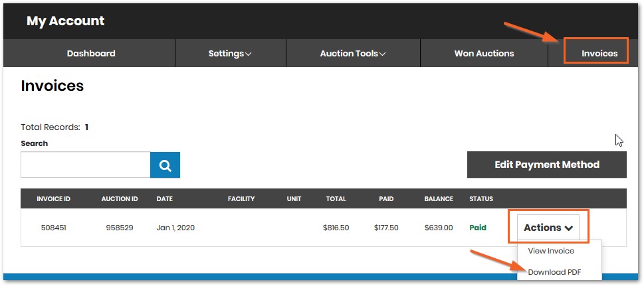Go to the Won Auctions tab

point(484,53)
